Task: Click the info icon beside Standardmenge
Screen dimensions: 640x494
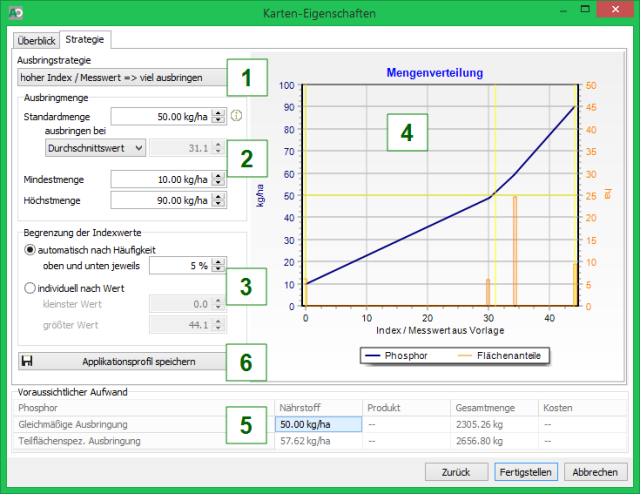Action: [x=237, y=116]
